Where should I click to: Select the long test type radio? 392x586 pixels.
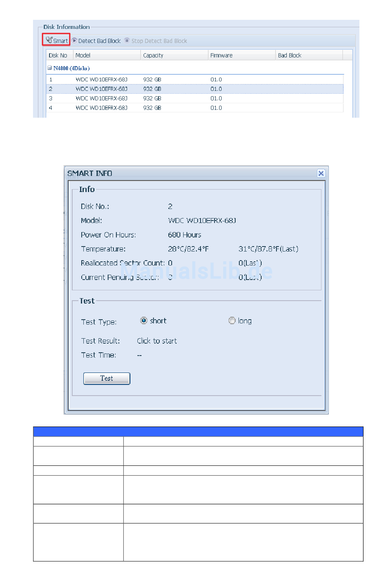click(x=232, y=320)
